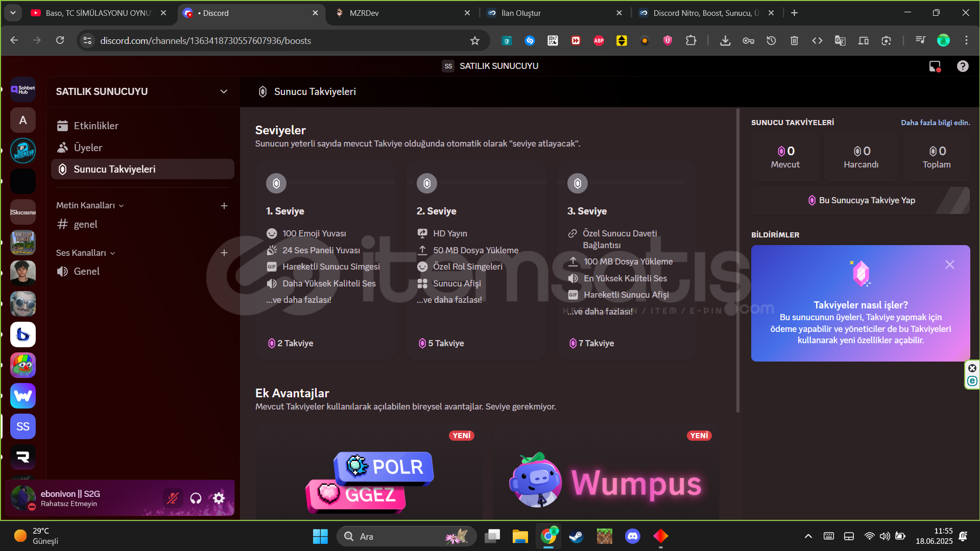The image size is (980, 551).
Task: Open the Sohbet Hub server icon
Action: point(23,89)
